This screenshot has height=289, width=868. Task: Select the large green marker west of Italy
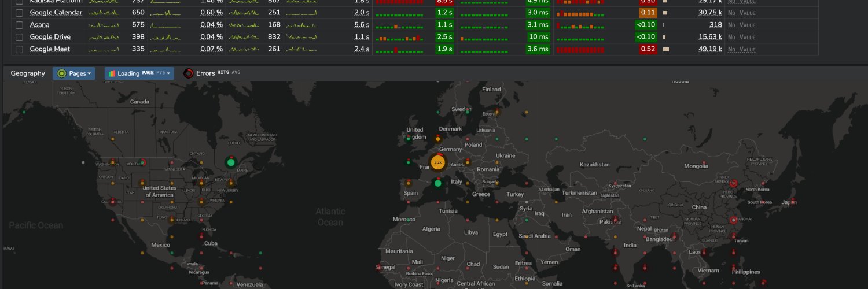pos(438,183)
